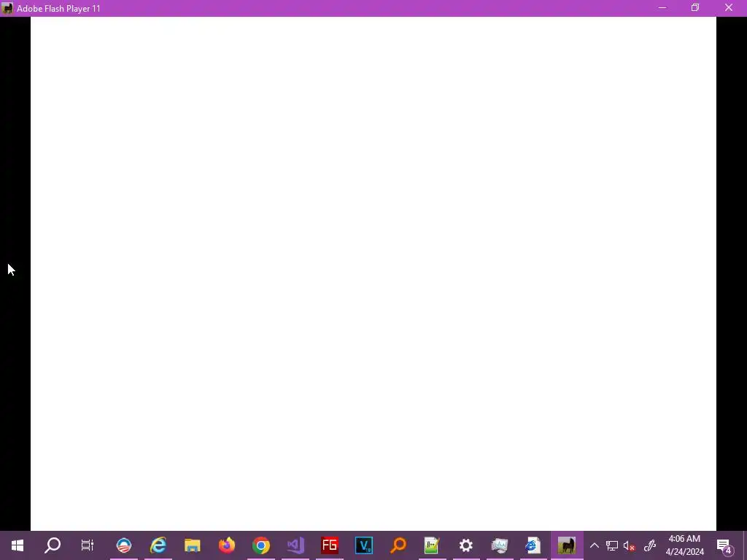
Task: Show hidden system tray icons
Action: pyautogui.click(x=594, y=545)
